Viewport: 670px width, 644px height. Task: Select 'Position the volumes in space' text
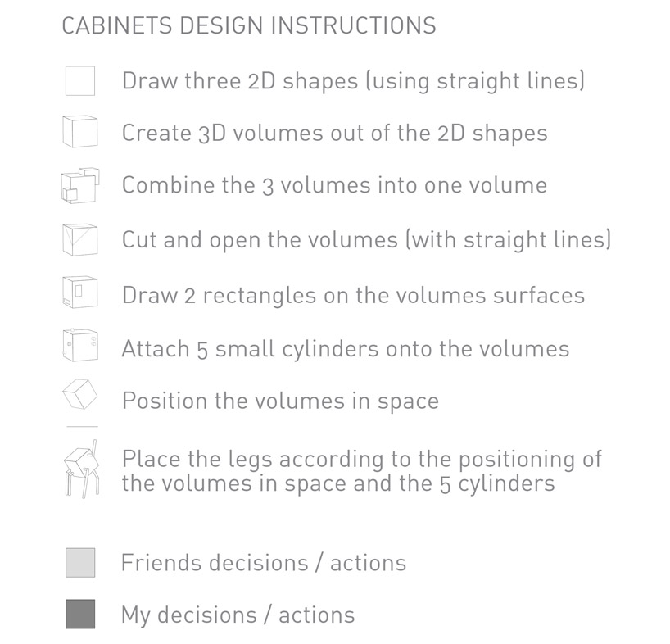(x=280, y=401)
